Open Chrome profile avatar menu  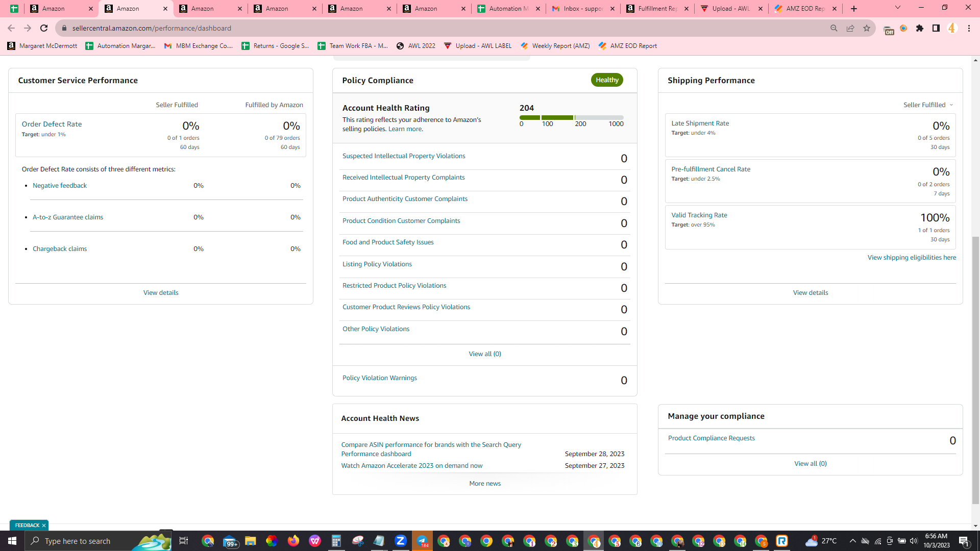pyautogui.click(x=952, y=28)
